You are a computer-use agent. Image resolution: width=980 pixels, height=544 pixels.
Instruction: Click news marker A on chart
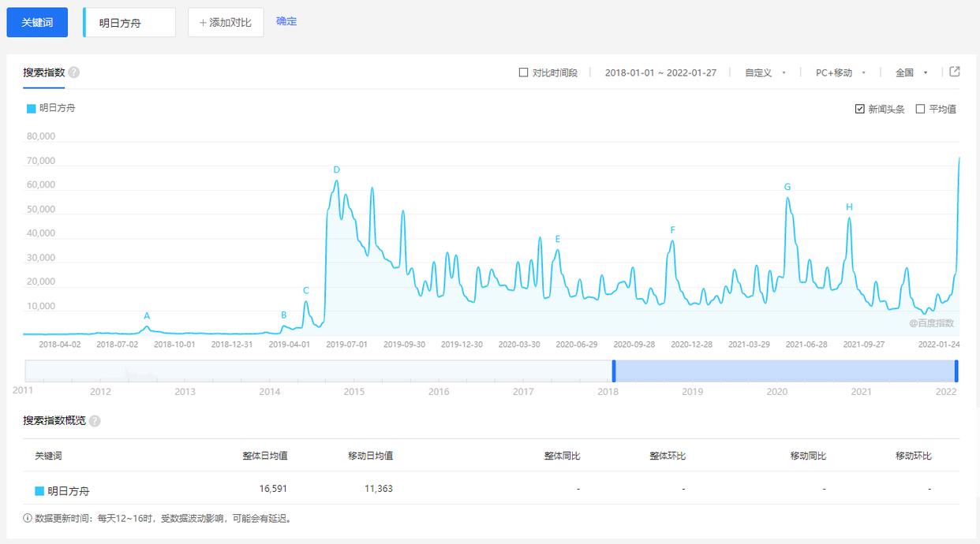147,315
